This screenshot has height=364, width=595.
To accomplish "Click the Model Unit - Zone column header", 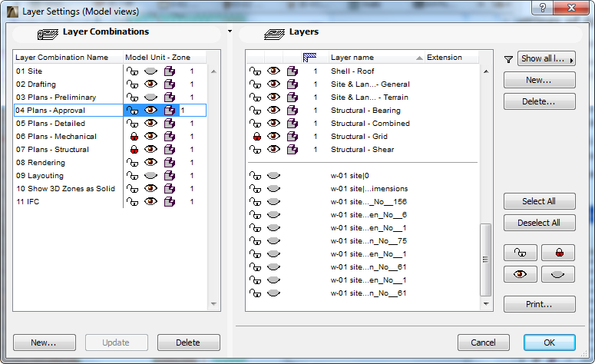I will point(165,58).
